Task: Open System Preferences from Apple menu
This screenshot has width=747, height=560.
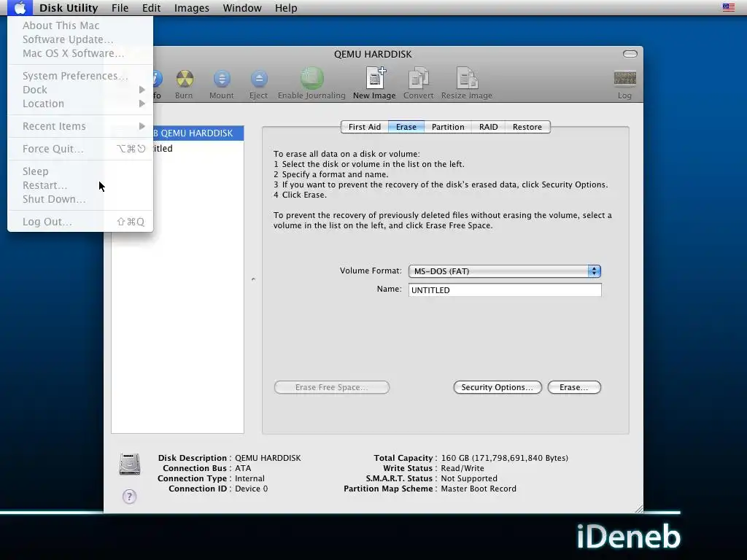Action: tap(80, 76)
